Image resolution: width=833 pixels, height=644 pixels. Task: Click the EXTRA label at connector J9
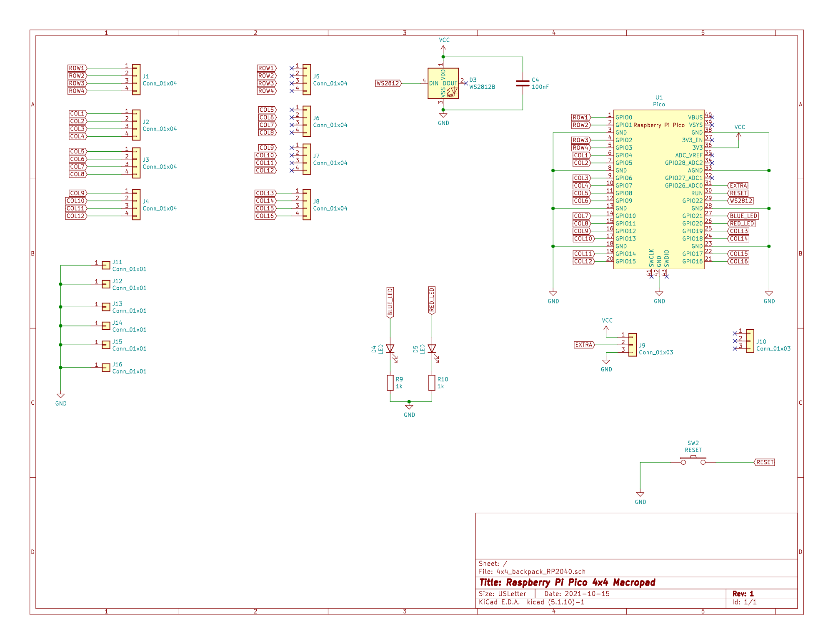point(585,345)
